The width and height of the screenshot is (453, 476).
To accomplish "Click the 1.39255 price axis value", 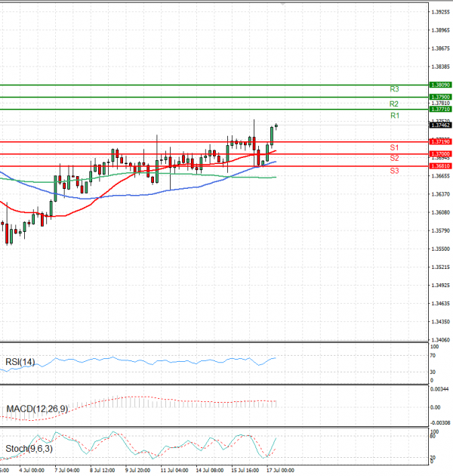I will pos(441,12).
